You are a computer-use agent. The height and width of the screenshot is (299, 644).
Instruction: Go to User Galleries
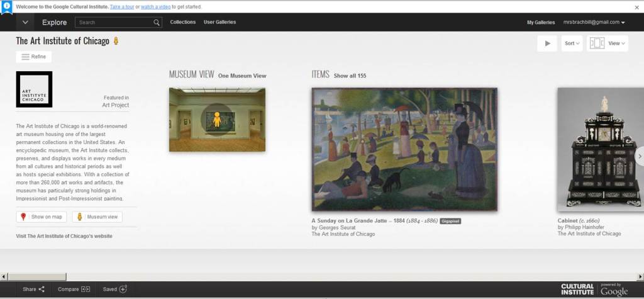[x=219, y=22]
